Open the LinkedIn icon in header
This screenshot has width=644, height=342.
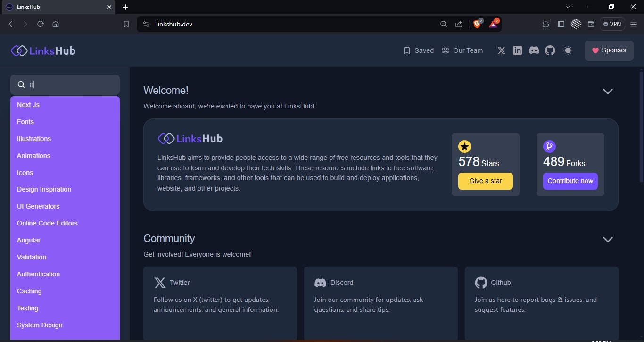(x=518, y=50)
